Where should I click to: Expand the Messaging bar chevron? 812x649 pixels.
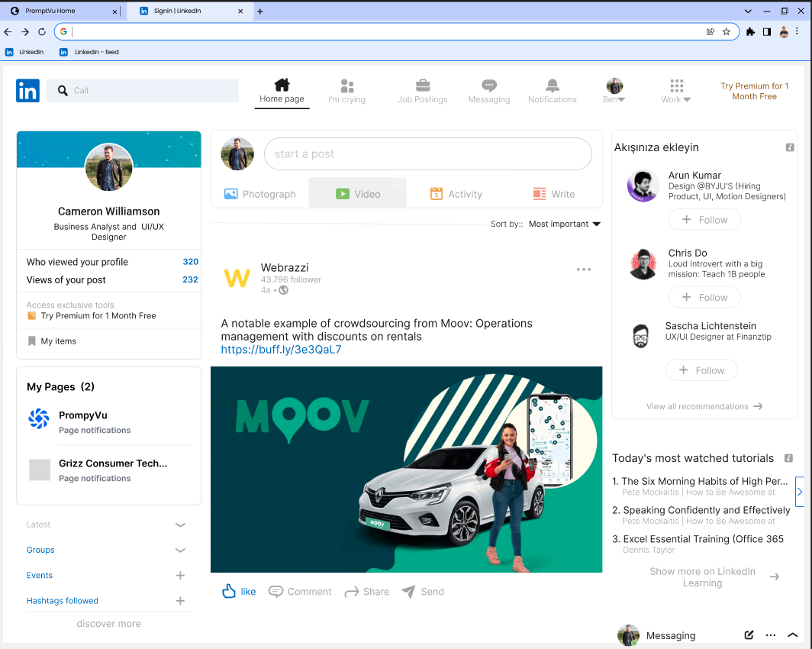pyautogui.click(x=793, y=635)
